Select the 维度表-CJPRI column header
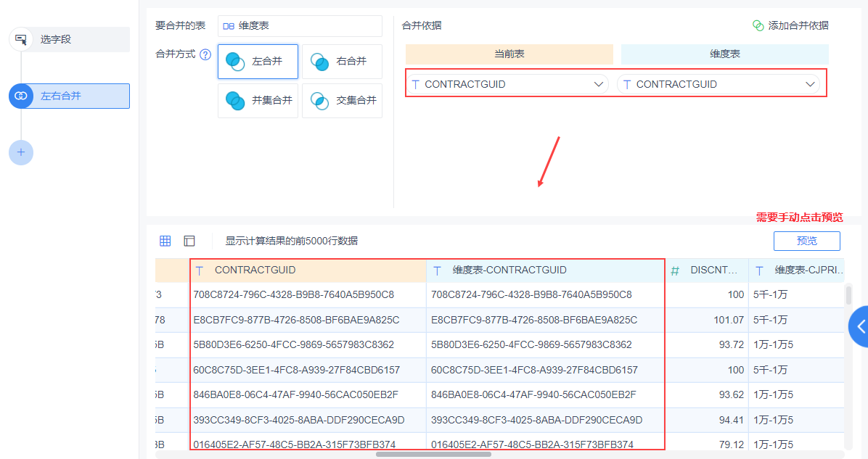Image resolution: width=868 pixels, height=459 pixels. [796, 270]
